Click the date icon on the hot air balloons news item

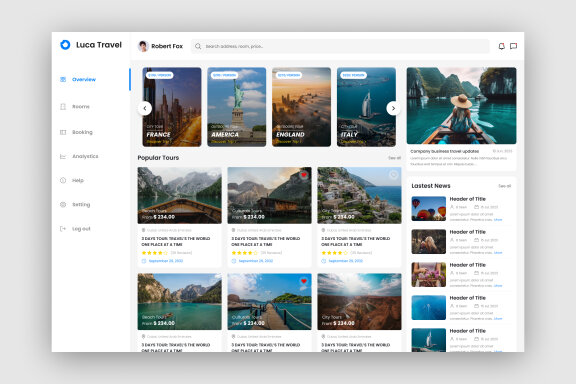[476, 207]
